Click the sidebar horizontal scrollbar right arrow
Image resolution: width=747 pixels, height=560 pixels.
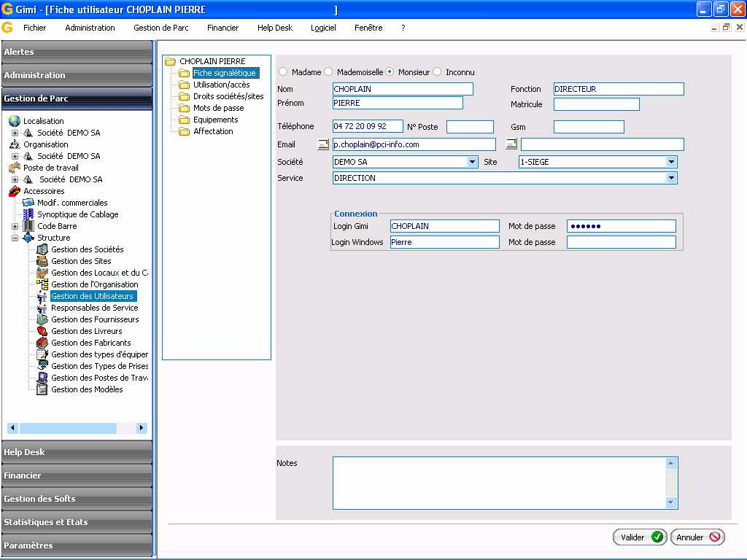tap(142, 428)
